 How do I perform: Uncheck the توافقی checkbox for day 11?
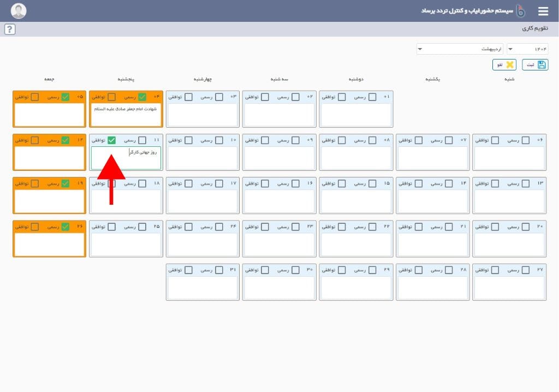[111, 140]
